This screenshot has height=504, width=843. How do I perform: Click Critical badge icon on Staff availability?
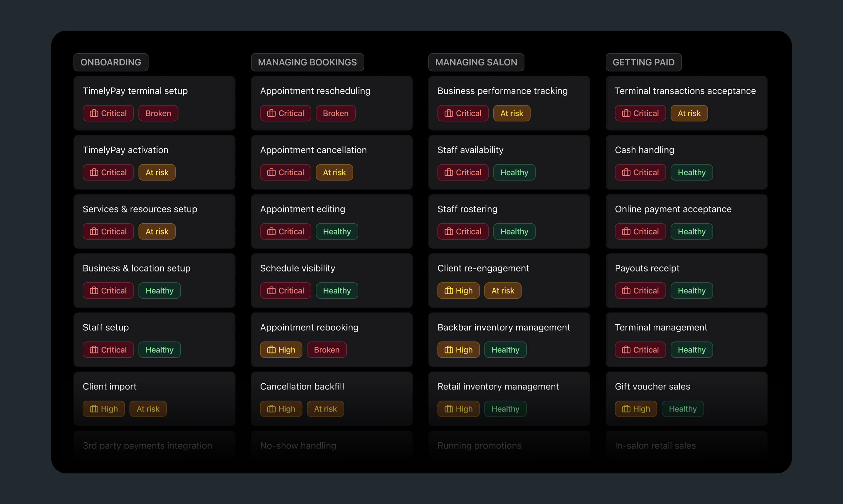[449, 173]
